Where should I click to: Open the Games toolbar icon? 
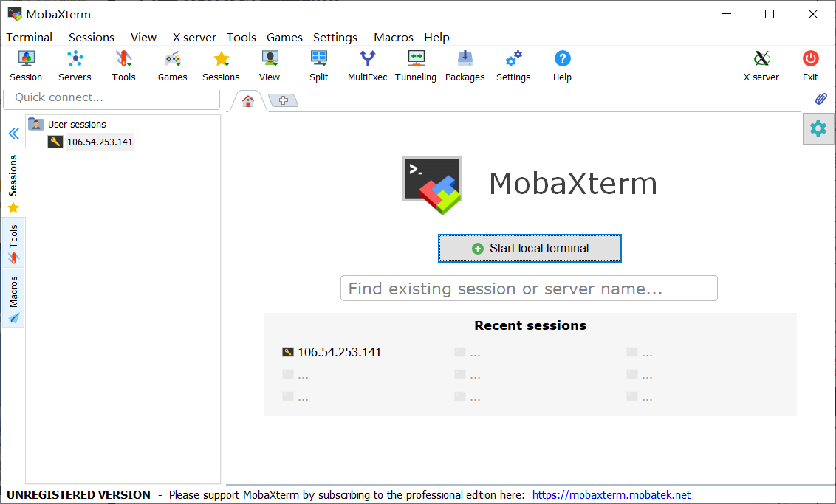[x=172, y=66]
